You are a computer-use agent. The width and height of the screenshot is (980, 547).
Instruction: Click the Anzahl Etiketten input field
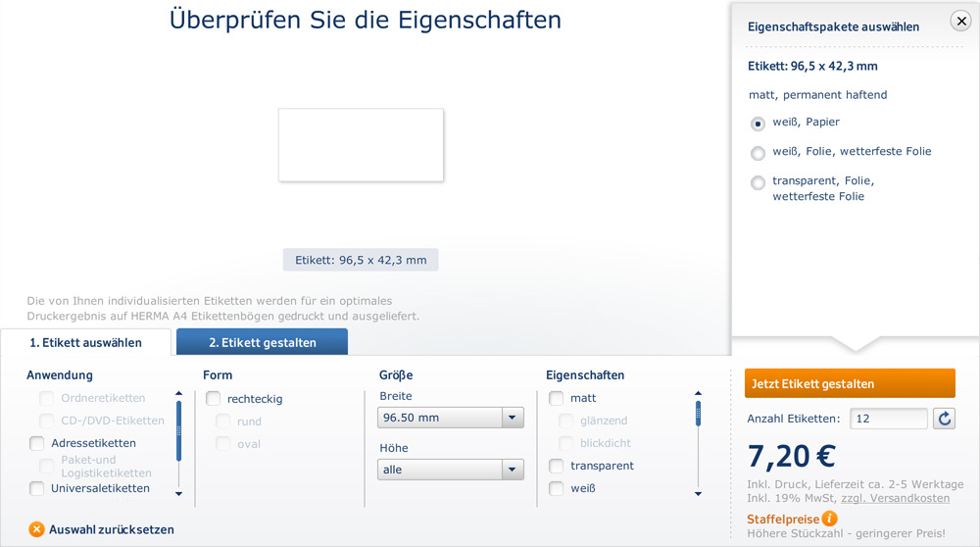888,419
